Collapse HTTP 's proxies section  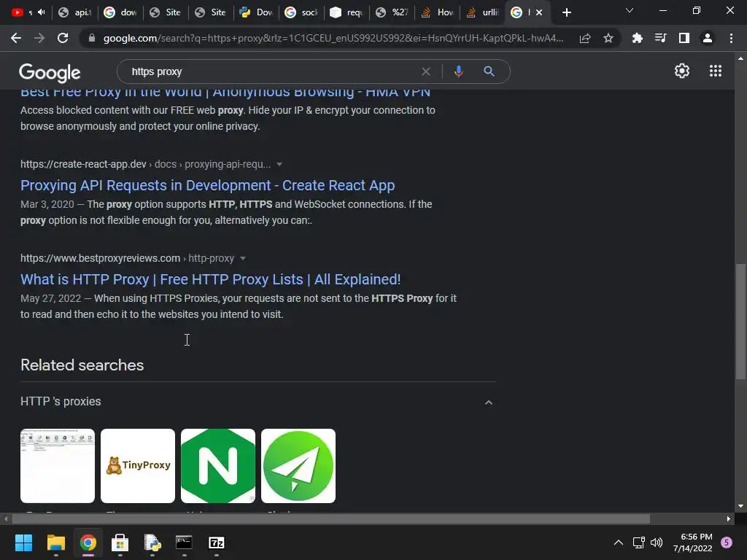[x=488, y=402]
